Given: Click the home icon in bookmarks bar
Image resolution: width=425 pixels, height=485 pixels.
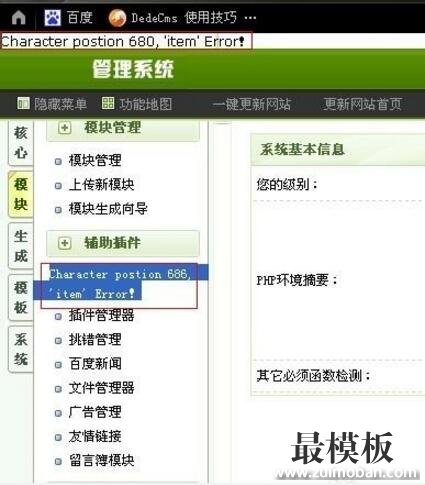Looking at the screenshot, I should coord(19,17).
